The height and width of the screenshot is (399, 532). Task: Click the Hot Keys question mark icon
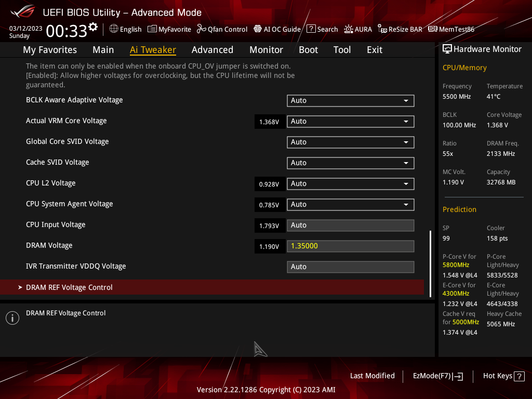519,376
